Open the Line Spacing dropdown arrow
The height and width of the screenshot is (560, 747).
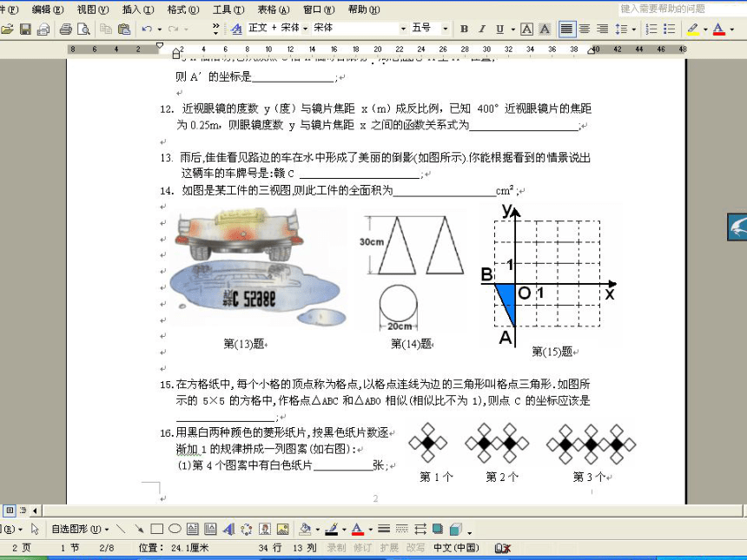pos(633,30)
